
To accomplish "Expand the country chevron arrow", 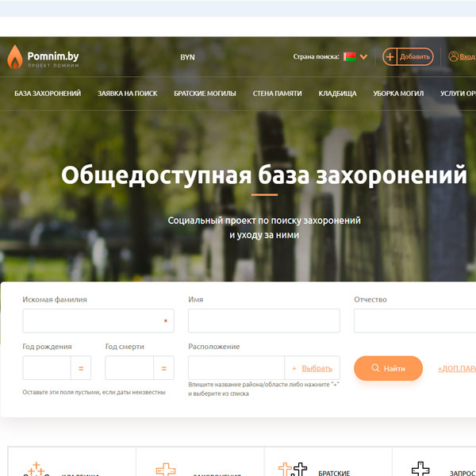I will [363, 57].
